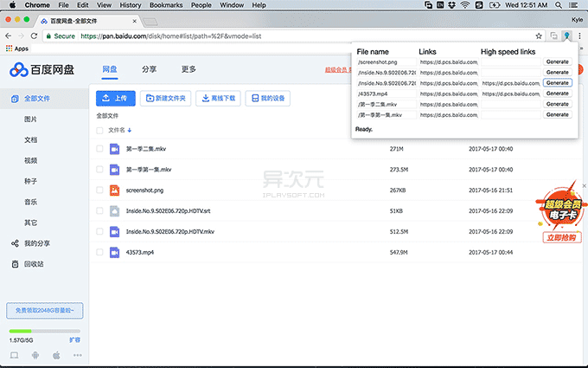Open the Wi-Fi status menu

click(465, 5)
